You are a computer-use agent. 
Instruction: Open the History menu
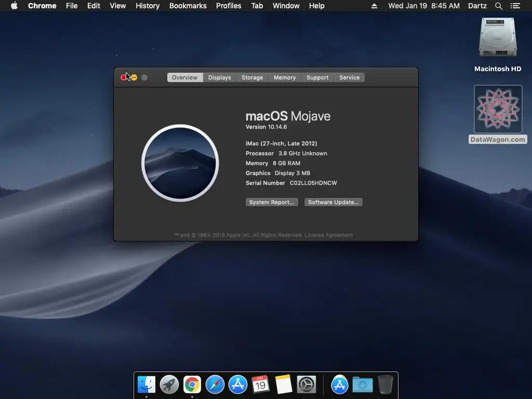[x=148, y=6]
